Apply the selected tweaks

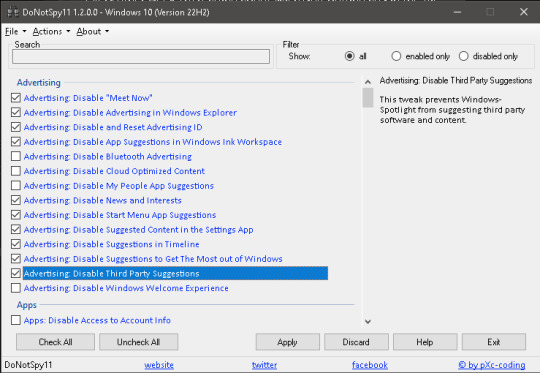pyautogui.click(x=288, y=342)
